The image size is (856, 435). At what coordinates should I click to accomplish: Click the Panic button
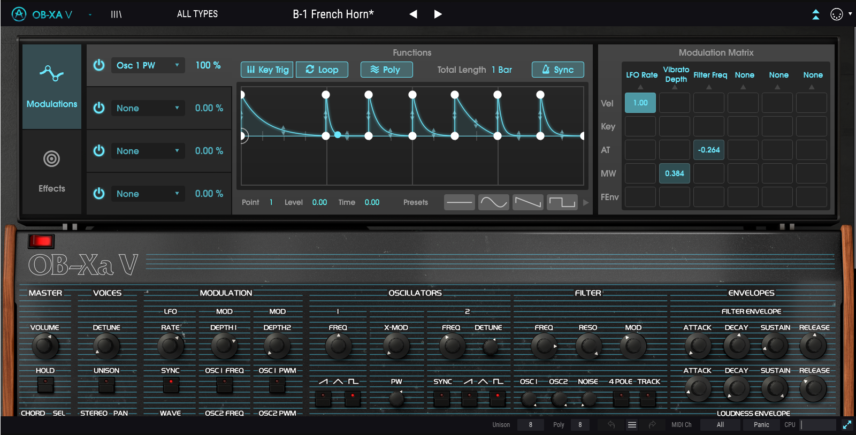coord(762,425)
